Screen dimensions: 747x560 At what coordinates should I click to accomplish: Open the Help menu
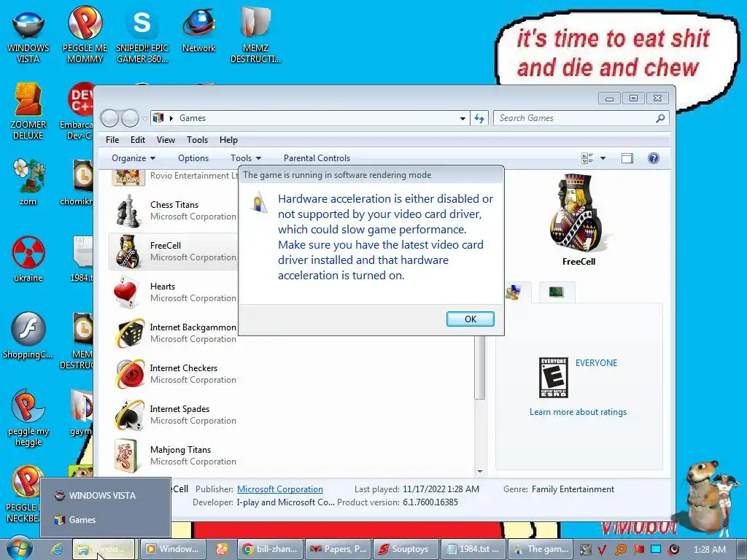[228, 140]
